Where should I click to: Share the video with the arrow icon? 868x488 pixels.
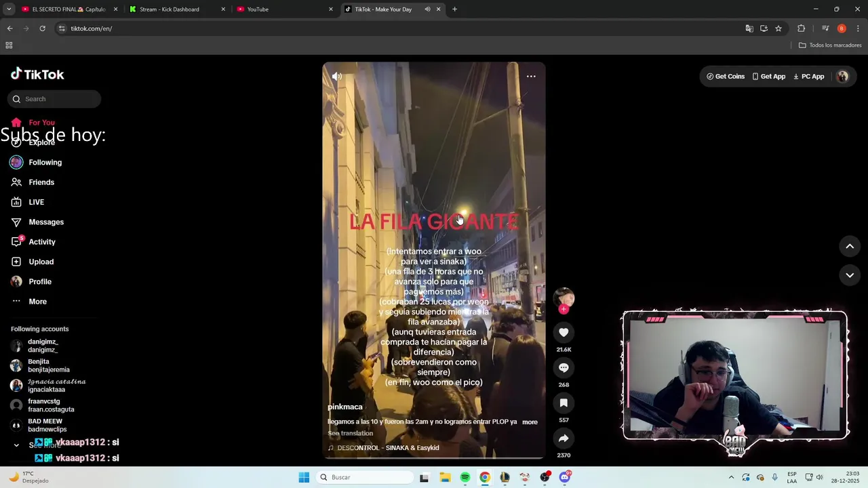click(x=564, y=438)
